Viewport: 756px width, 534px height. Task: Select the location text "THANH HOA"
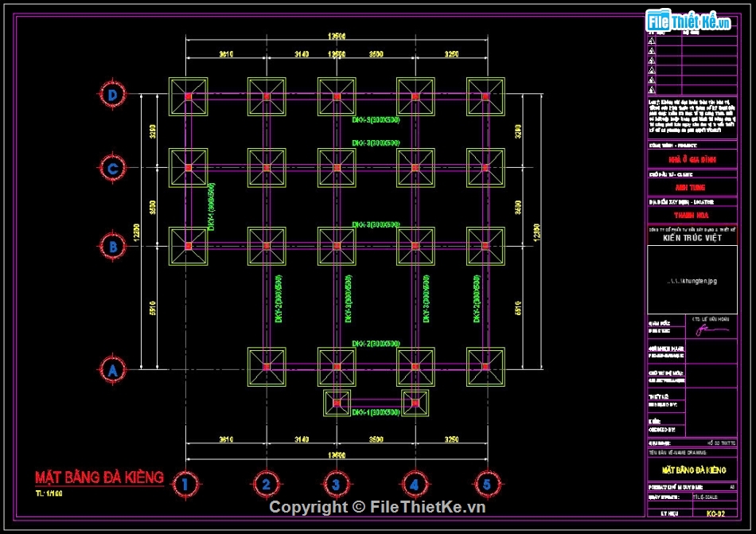click(x=692, y=216)
